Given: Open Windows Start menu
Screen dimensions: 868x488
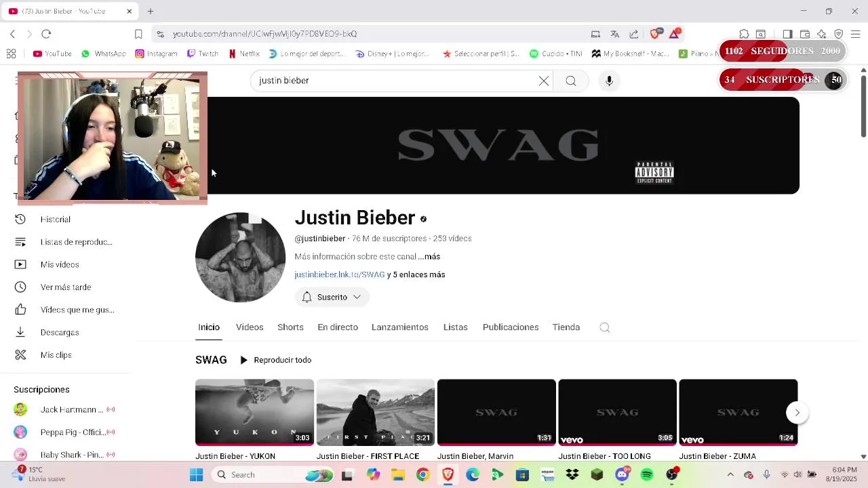Looking at the screenshot, I should tap(196, 475).
